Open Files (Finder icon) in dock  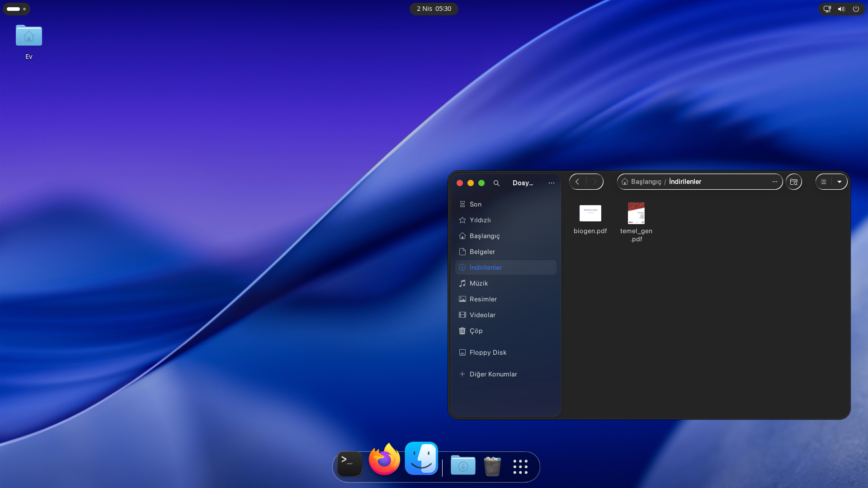(421, 458)
